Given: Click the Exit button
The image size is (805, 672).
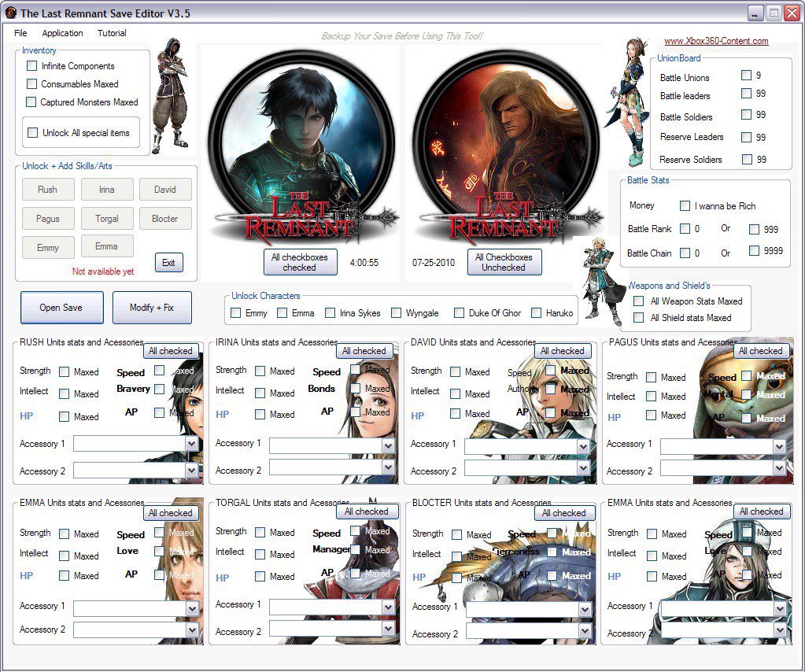Looking at the screenshot, I should pyautogui.click(x=169, y=262).
